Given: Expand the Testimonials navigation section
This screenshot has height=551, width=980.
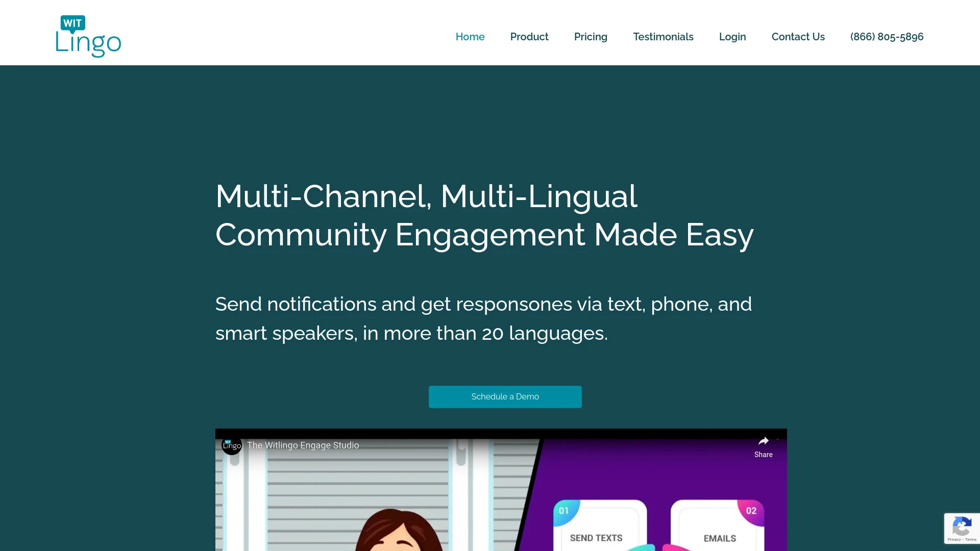Looking at the screenshot, I should (663, 36).
